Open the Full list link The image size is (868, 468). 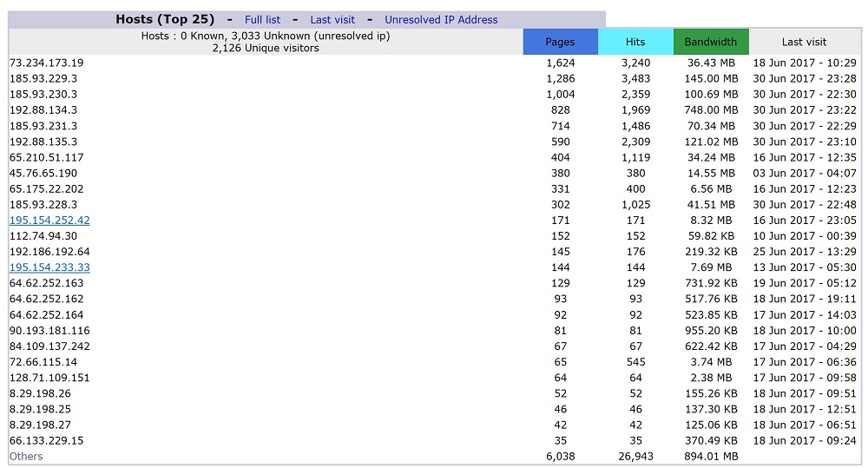[262, 19]
